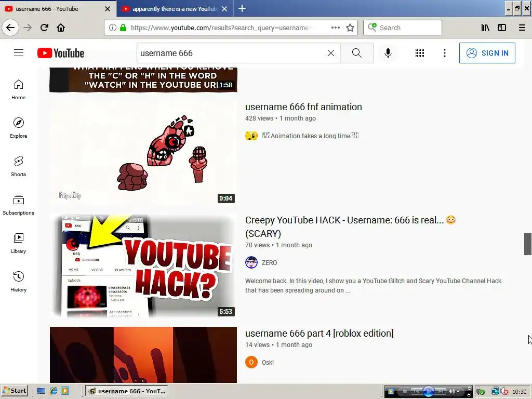Image resolution: width=532 pixels, height=399 pixels.
Task: Open a new browser tab
Action: tap(242, 8)
